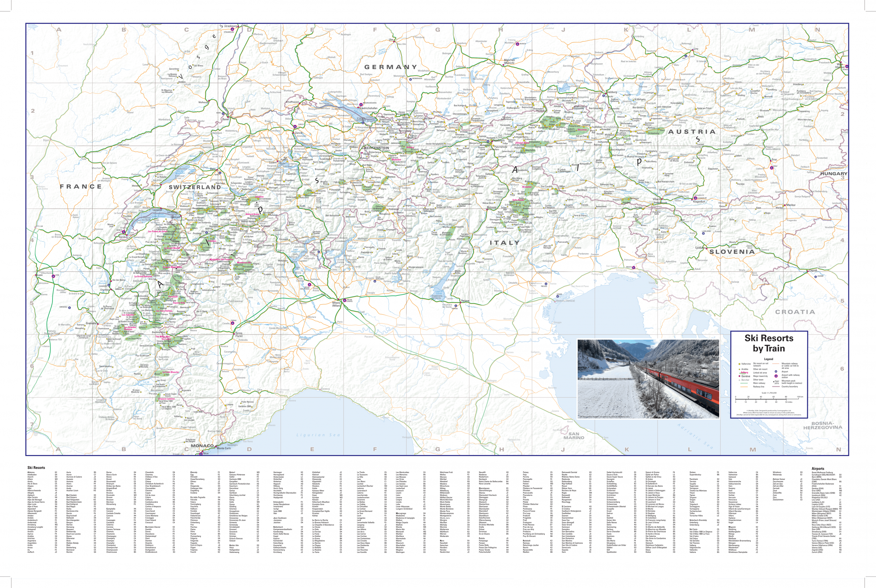Screen dimensions: 876x588
Task: Click the FRANCE country label
Action: coord(81,186)
